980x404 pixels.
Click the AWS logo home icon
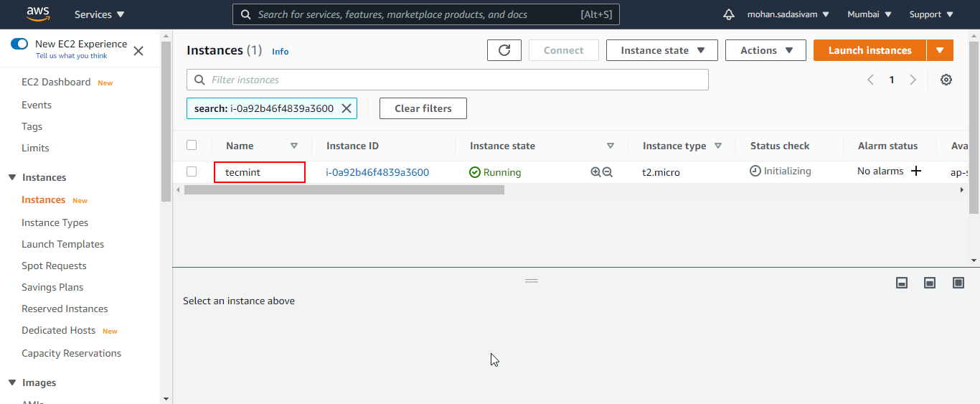click(37, 14)
